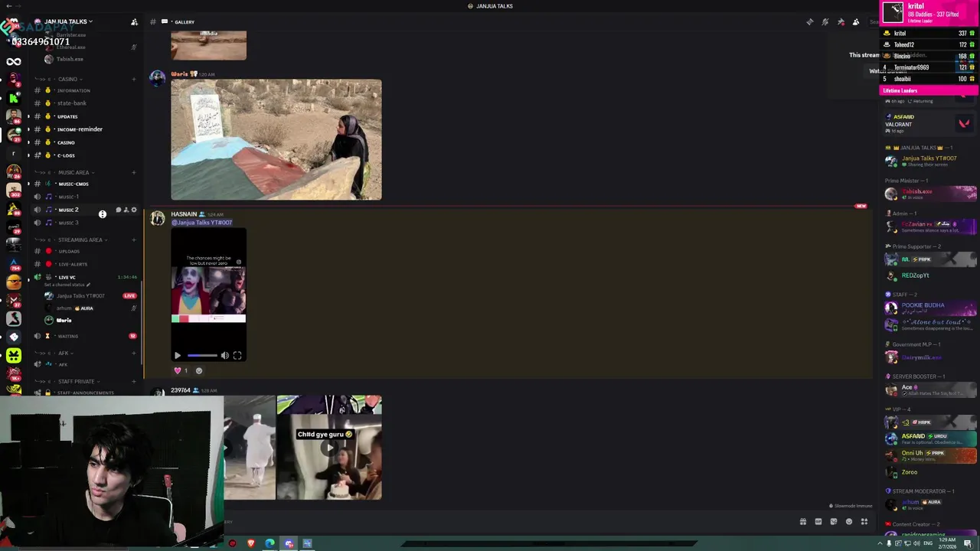Image resolution: width=980 pixels, height=551 pixels.
Task: Open the GIF picker icon
Action: click(818, 522)
